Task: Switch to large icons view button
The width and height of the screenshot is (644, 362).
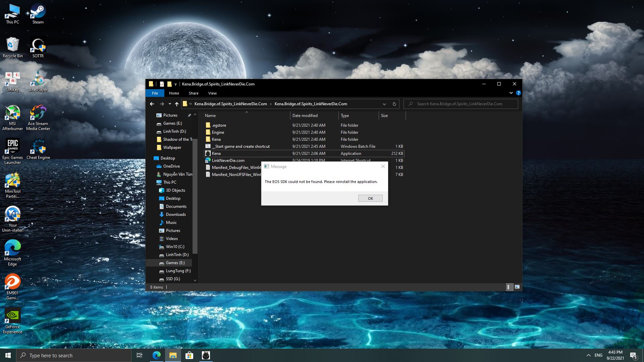Action: (517, 287)
